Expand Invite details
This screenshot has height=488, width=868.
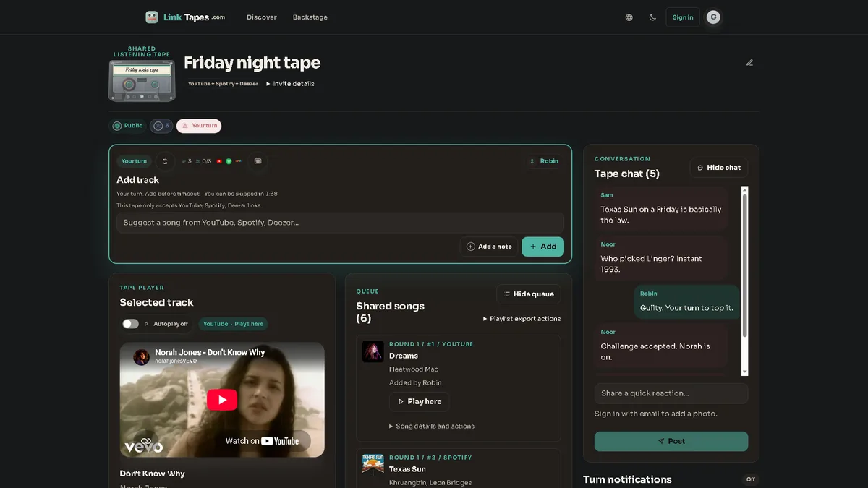(x=290, y=84)
